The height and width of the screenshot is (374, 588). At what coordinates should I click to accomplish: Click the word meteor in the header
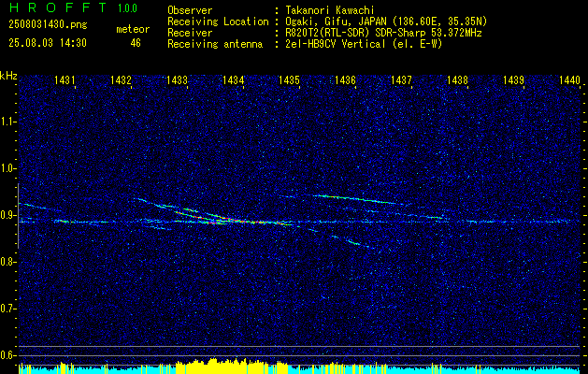coord(133,29)
